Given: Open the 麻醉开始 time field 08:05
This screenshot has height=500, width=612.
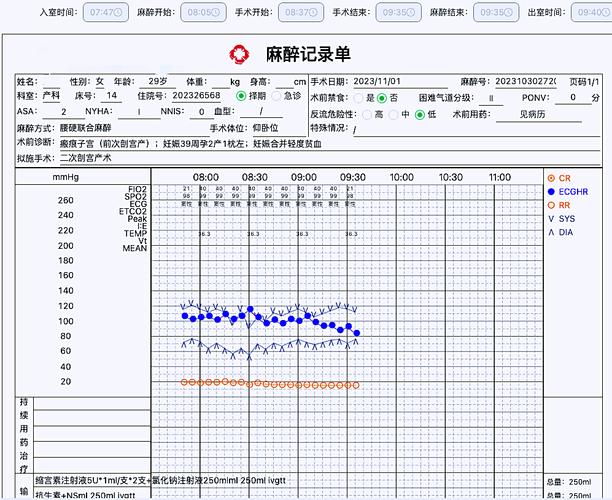Looking at the screenshot, I should click(x=203, y=12).
